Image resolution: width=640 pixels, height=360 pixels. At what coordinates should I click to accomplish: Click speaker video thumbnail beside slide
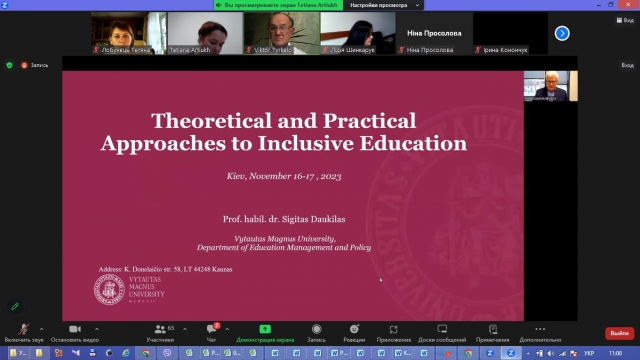coord(551,86)
